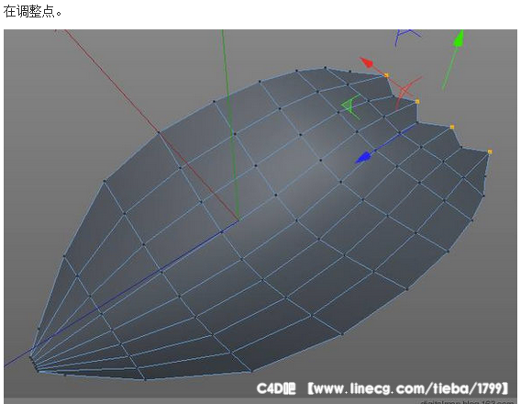Pick the orange vertex closest to the red arrow
Image resolution: width=532 pixels, height=404 pixels.
tap(386, 75)
